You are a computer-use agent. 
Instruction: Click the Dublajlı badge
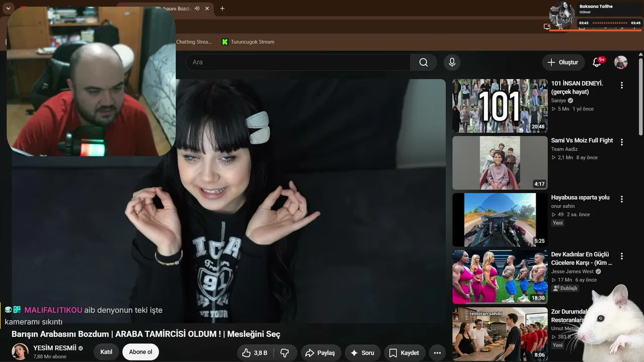point(565,288)
